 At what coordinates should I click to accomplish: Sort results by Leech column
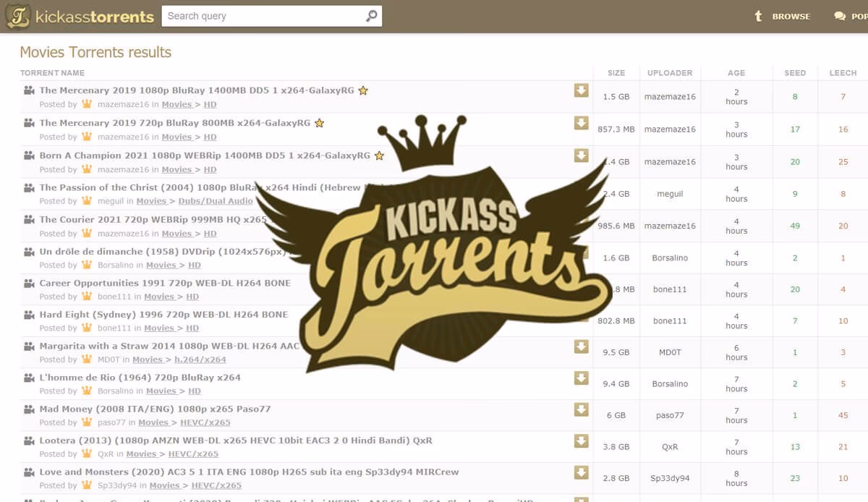click(843, 73)
